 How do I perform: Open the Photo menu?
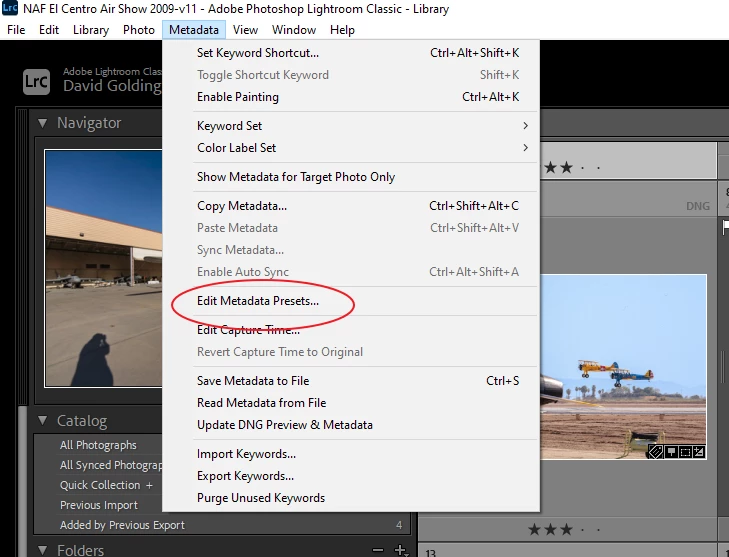pyautogui.click(x=139, y=30)
